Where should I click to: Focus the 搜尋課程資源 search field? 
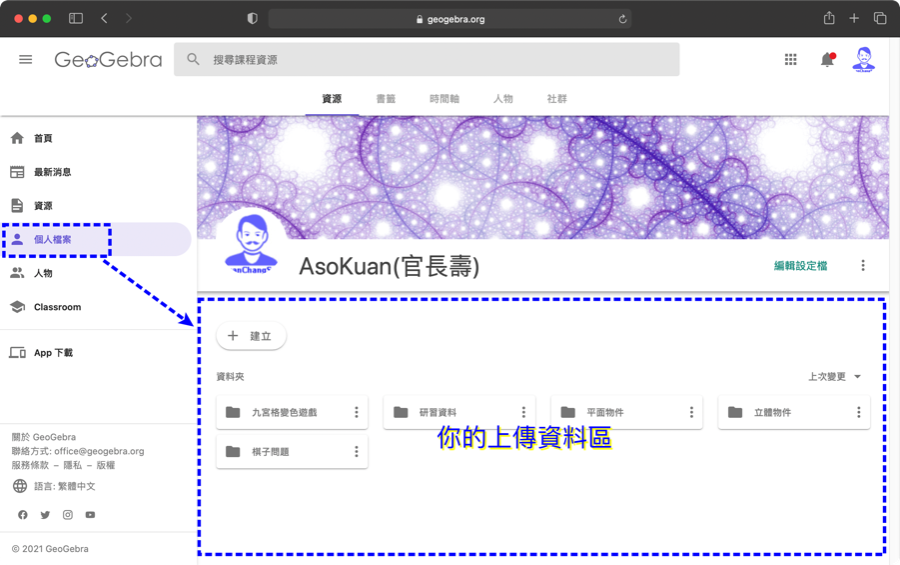[426, 59]
